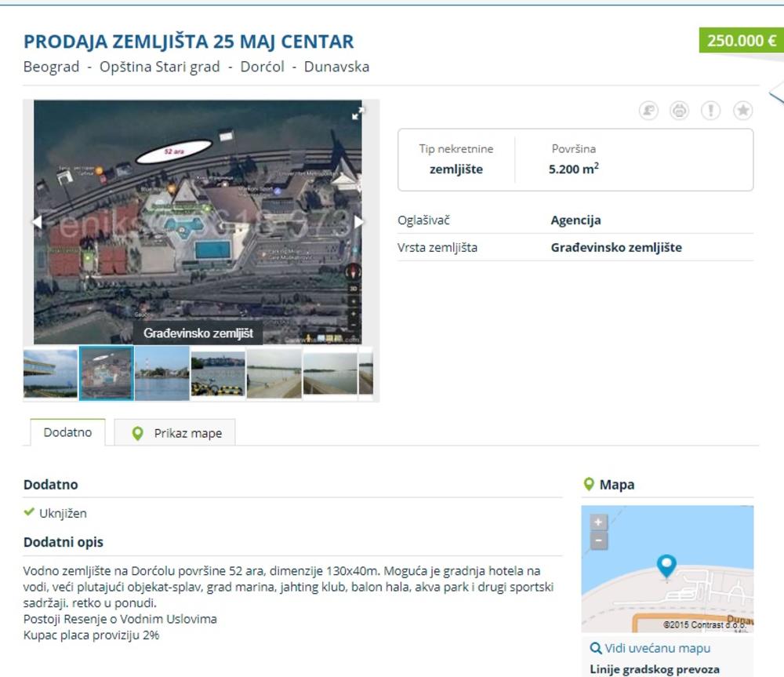Report listing with the exclamation icon

(x=710, y=111)
